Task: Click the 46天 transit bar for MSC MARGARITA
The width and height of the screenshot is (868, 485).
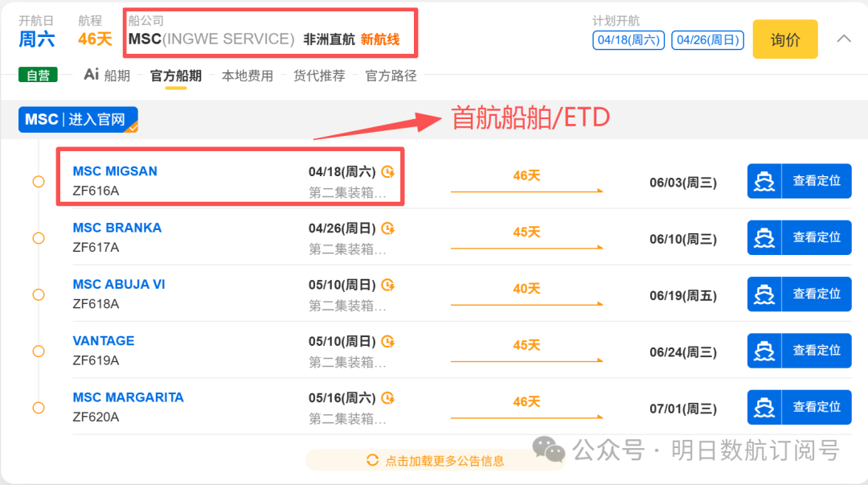Action: 526,407
